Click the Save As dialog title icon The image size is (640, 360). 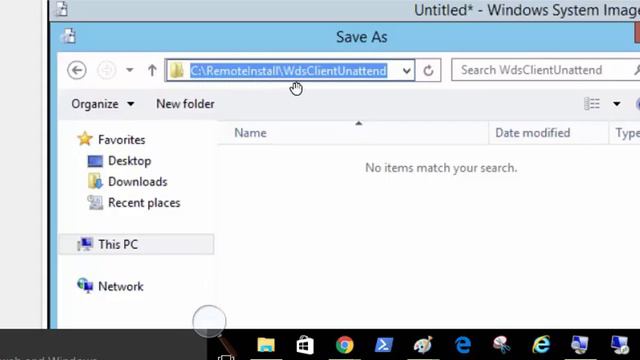pos(68,36)
